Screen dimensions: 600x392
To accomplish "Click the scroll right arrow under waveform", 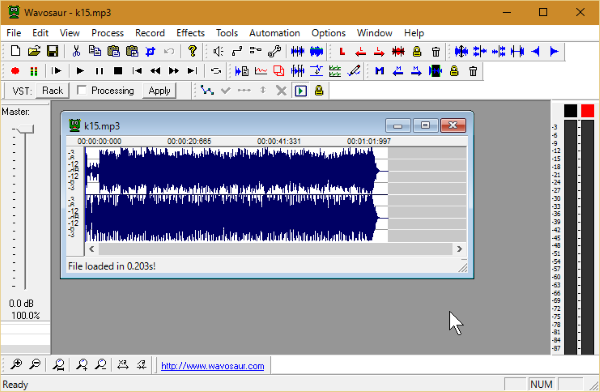I will 459,249.
